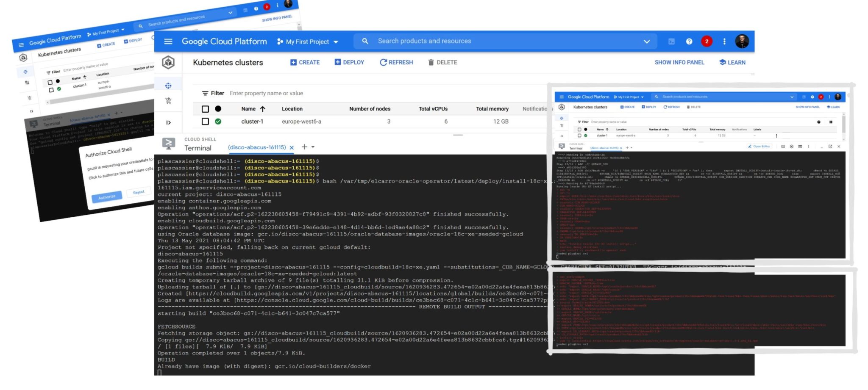Expand search chevron in small right window
The height and width of the screenshot is (390, 868).
pos(792,97)
